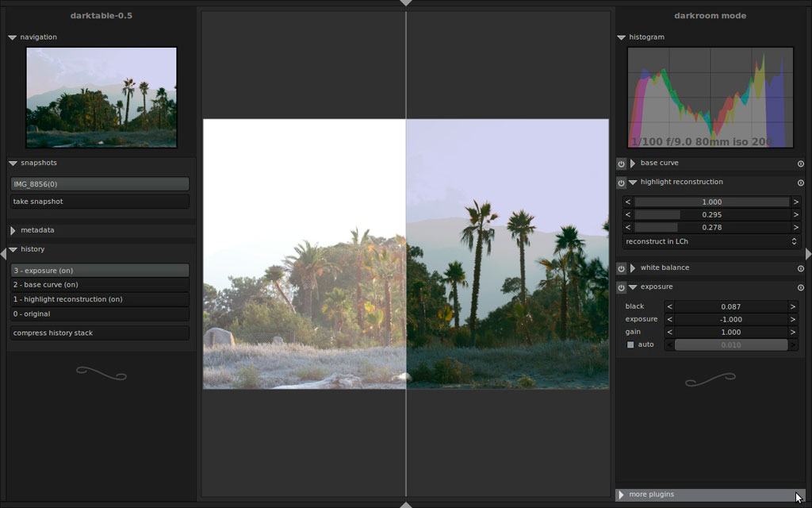
Task: Expand the metadata panel
Action: coord(13,230)
